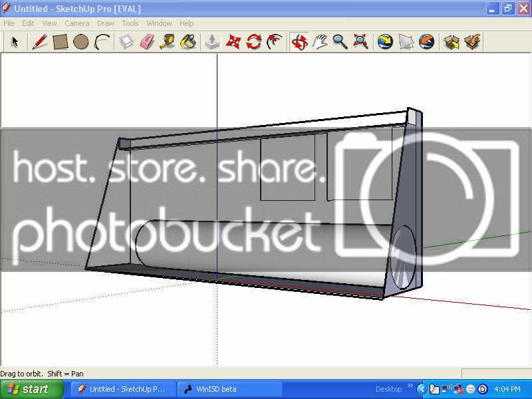Choose the Rotate tool
This screenshot has width=532, height=399.
(x=254, y=42)
